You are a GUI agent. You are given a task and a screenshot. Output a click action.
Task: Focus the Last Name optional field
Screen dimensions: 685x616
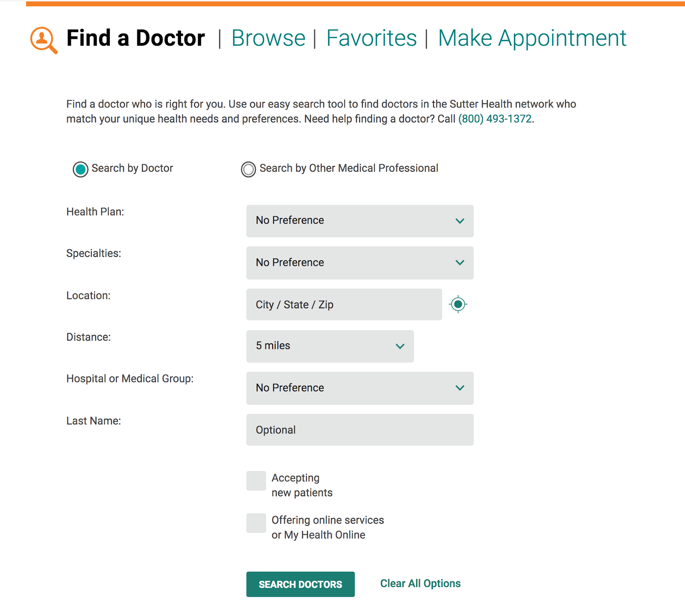click(x=360, y=430)
